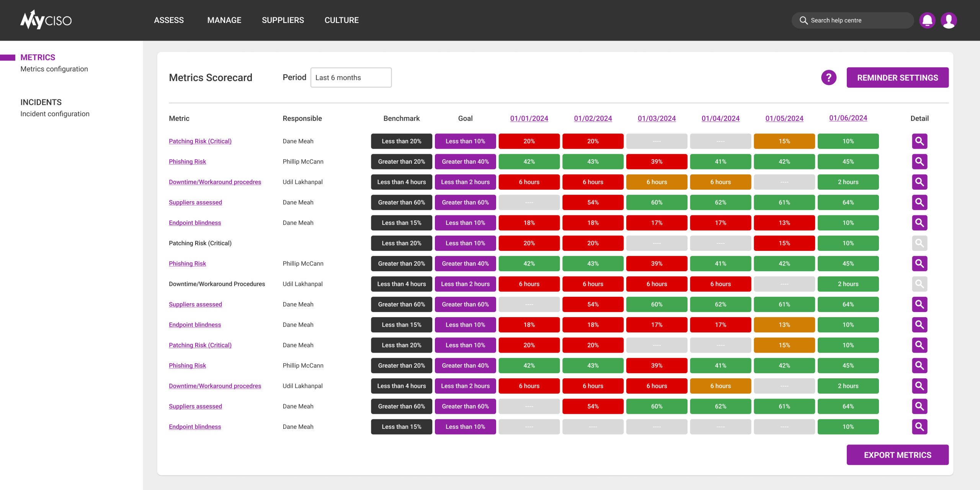Click the 01/06/2024 date column header

848,118
